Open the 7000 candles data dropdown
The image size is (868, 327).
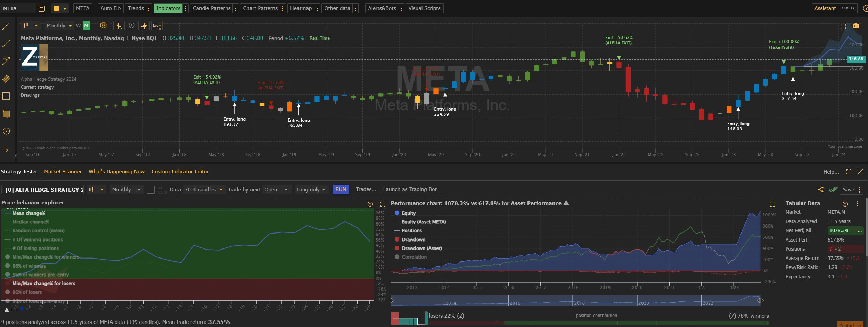pos(204,190)
